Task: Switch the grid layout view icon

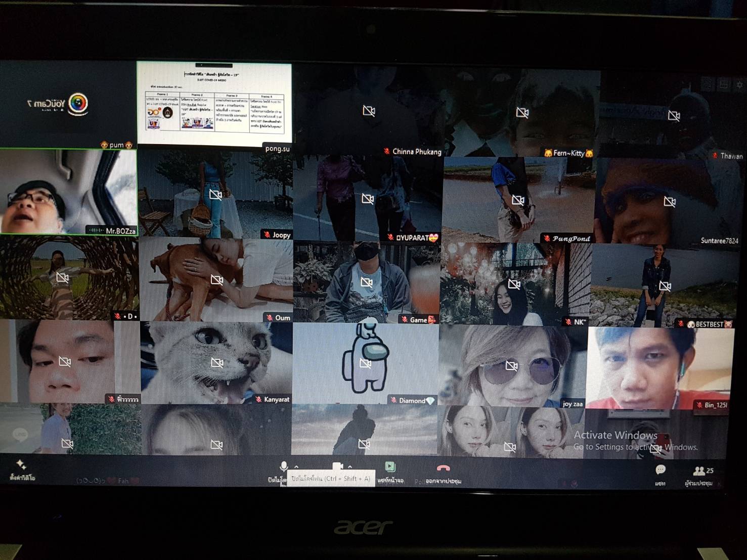Action: pos(724,84)
